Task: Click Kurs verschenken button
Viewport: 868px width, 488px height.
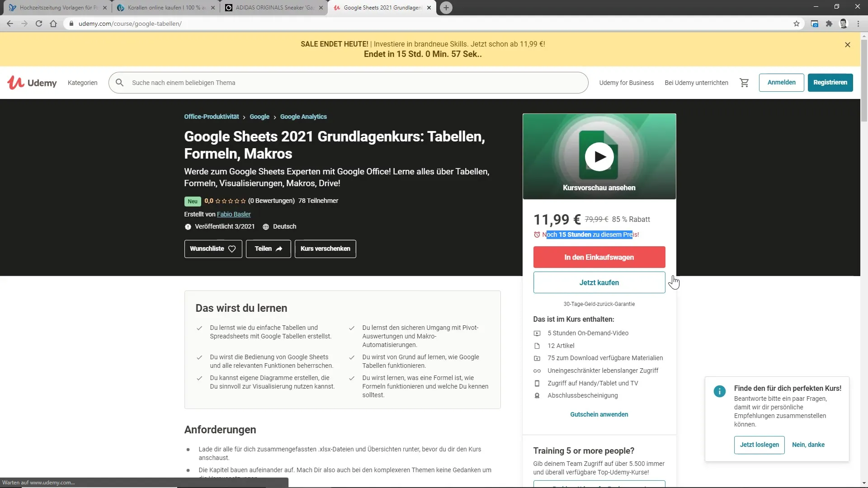Action: pos(325,249)
